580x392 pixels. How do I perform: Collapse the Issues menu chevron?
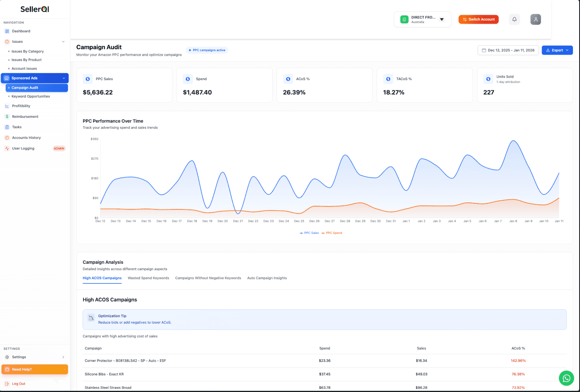pos(63,42)
